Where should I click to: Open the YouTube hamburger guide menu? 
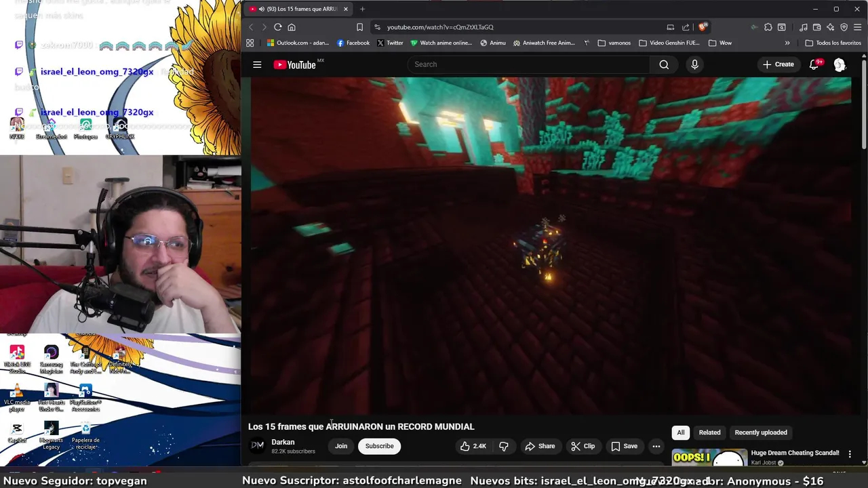pos(257,64)
